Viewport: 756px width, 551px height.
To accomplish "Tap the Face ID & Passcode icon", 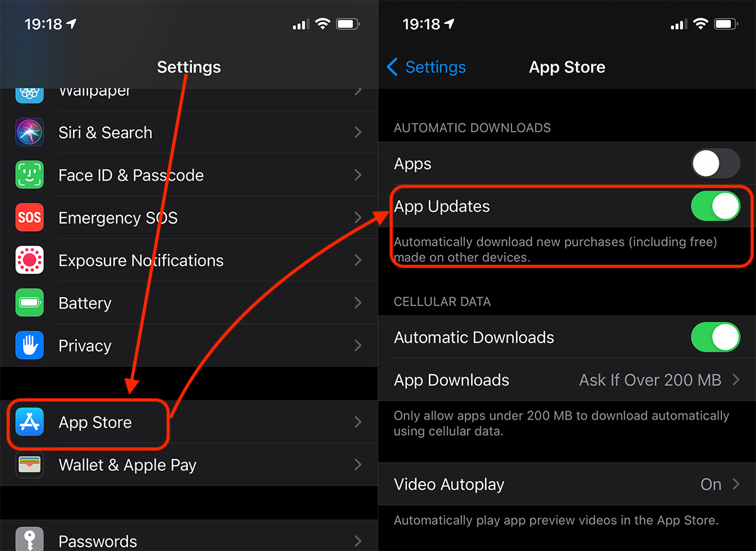I will click(x=30, y=175).
